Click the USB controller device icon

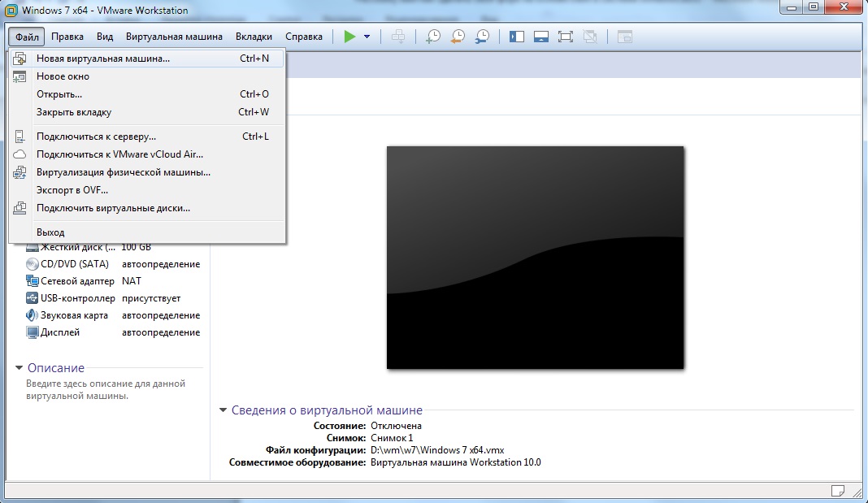33,298
